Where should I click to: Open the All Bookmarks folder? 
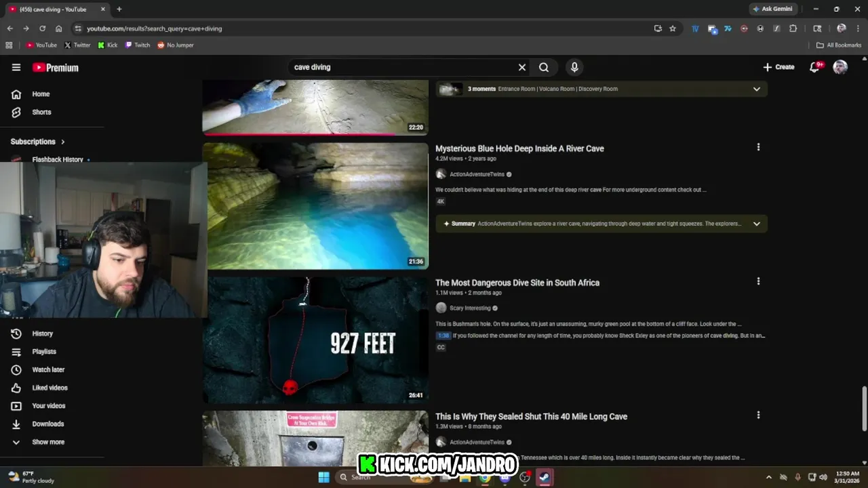(x=839, y=45)
